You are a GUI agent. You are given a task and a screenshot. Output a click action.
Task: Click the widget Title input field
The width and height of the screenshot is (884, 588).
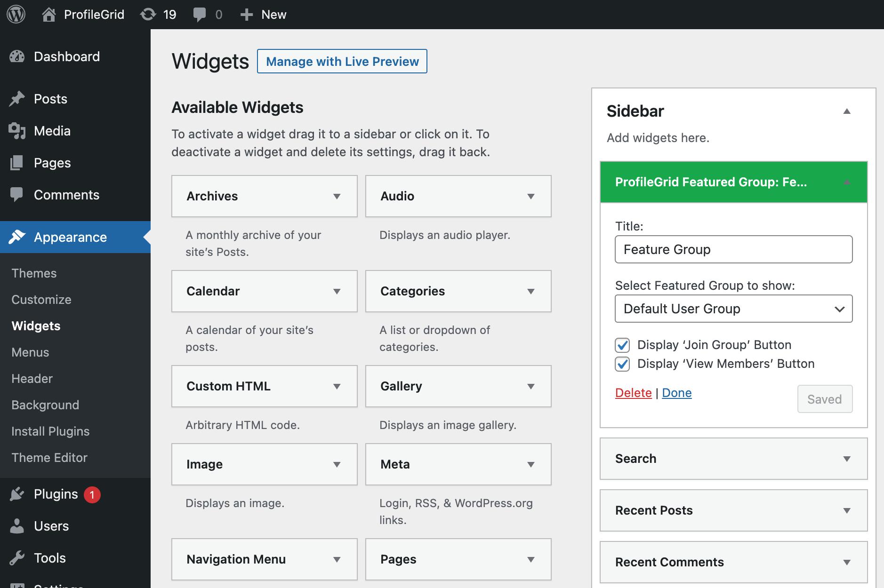coord(733,249)
